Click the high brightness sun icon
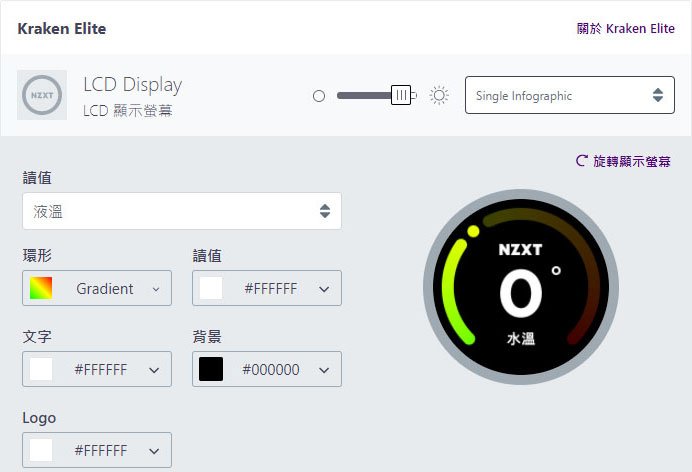692x472 pixels. pos(439,95)
